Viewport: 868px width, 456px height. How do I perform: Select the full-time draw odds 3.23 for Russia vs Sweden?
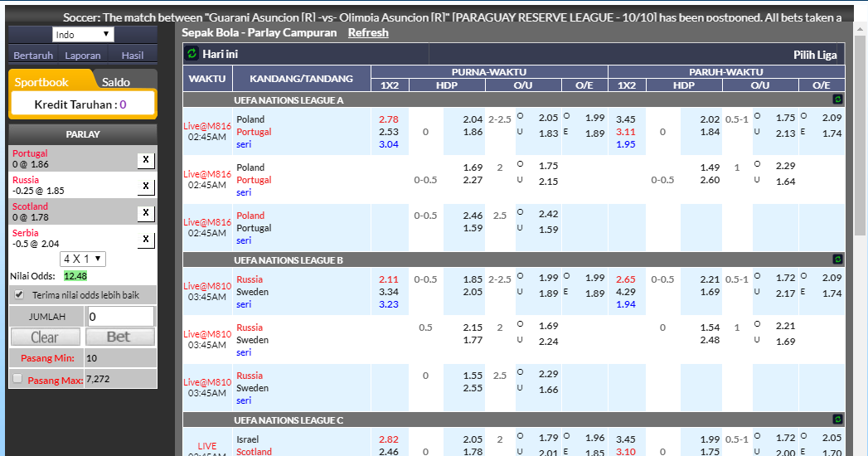[389, 303]
